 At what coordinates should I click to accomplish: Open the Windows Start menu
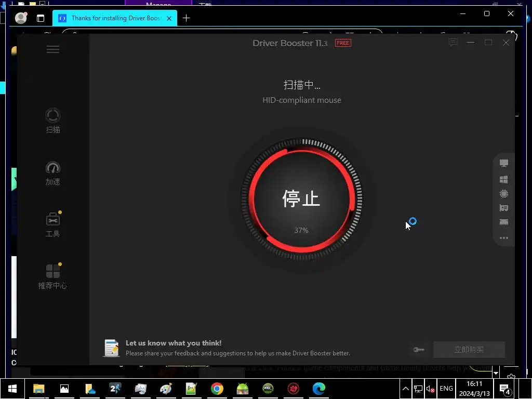tap(12, 389)
